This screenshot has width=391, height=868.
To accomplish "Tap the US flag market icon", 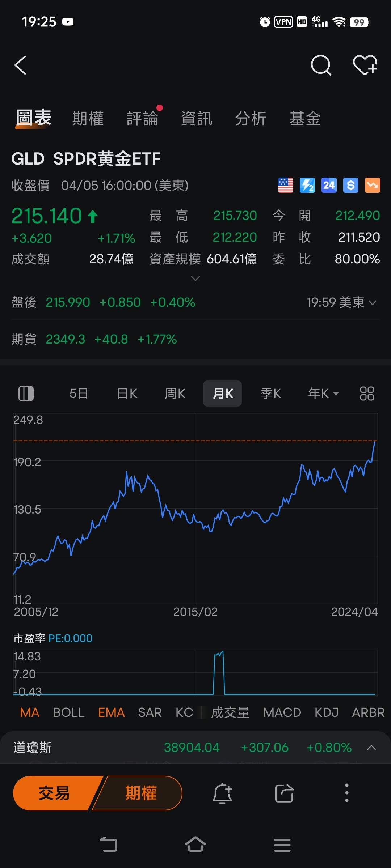I will pos(286,185).
